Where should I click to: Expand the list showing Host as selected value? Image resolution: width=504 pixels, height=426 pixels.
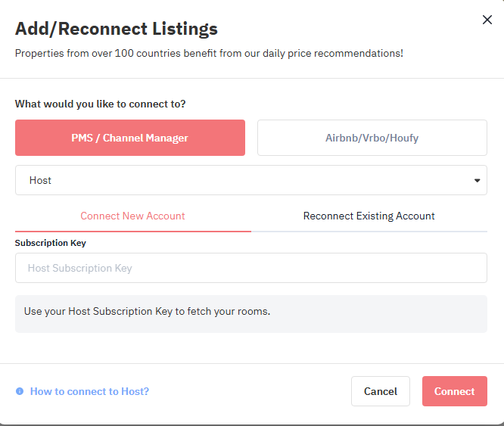pos(251,180)
